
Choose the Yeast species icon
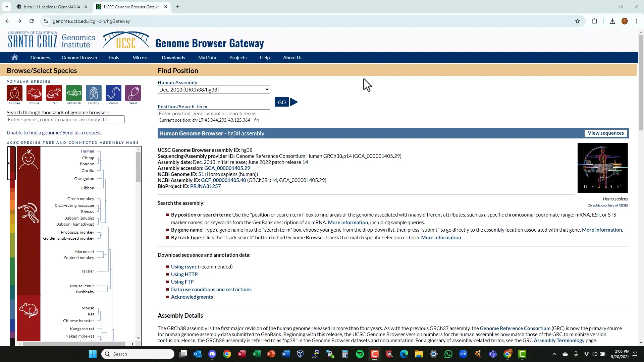pos(133,93)
